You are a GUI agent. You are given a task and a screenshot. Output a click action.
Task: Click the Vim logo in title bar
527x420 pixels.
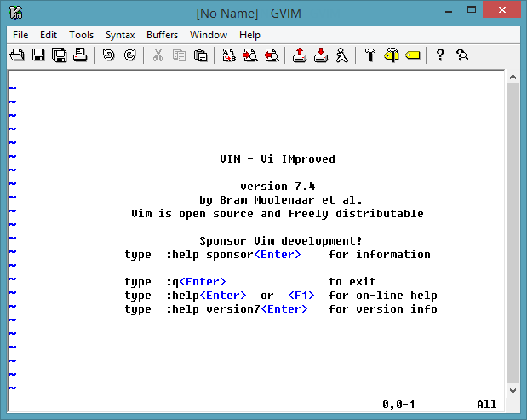pos(15,13)
